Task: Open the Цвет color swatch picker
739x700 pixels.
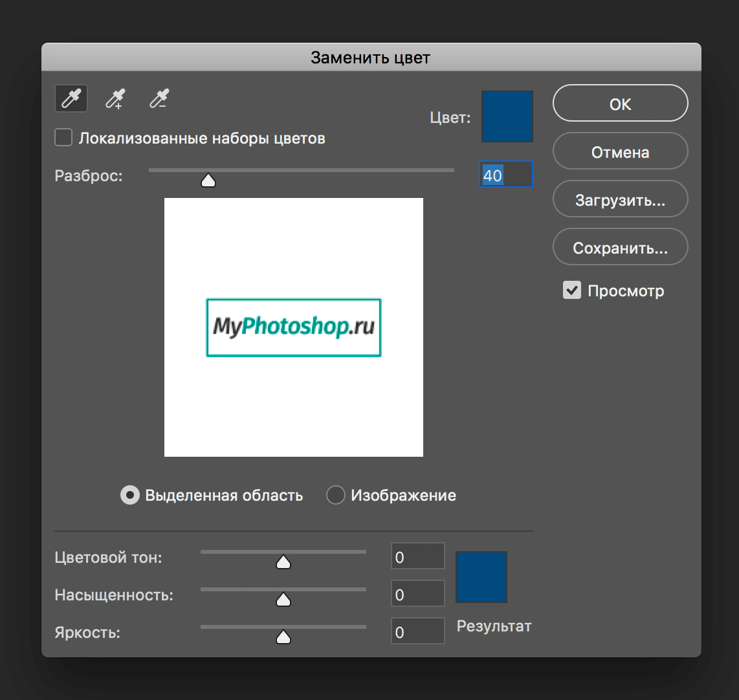Action: tap(507, 116)
